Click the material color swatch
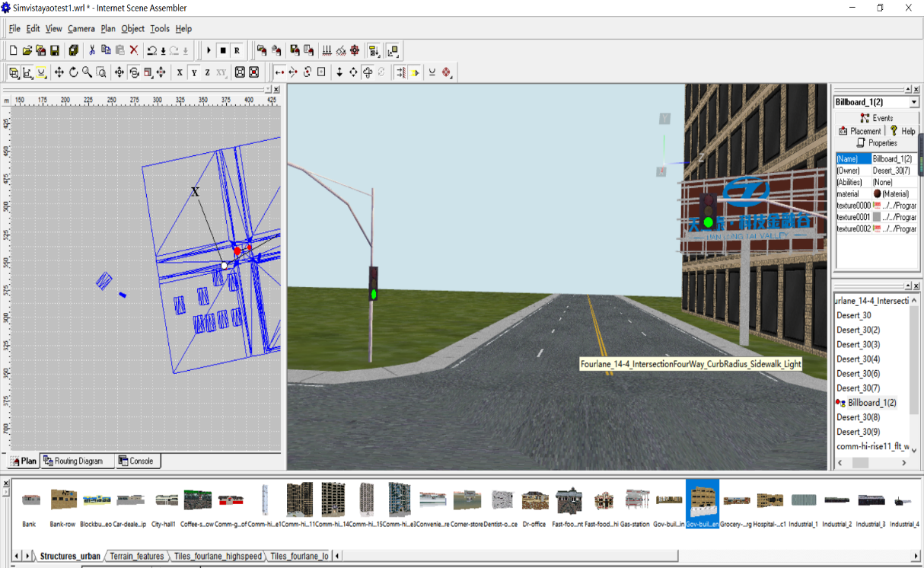 coord(877,194)
